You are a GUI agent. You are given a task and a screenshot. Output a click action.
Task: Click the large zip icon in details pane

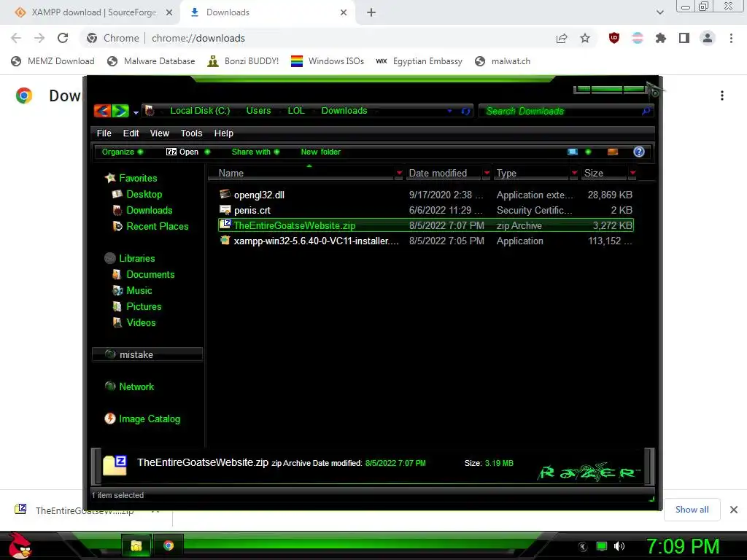pos(115,465)
